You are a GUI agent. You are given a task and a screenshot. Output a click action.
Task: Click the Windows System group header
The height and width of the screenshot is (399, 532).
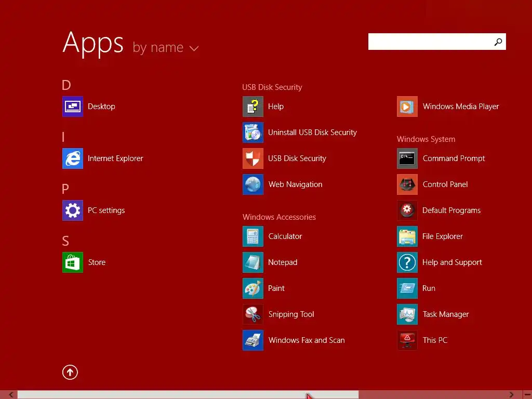click(x=426, y=139)
